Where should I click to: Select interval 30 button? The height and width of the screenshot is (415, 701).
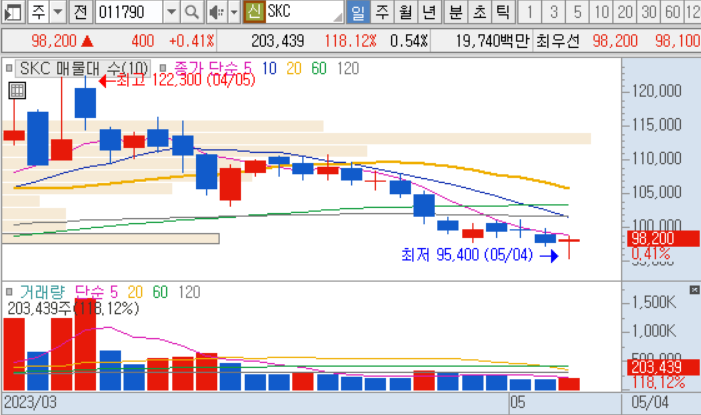pos(649,12)
